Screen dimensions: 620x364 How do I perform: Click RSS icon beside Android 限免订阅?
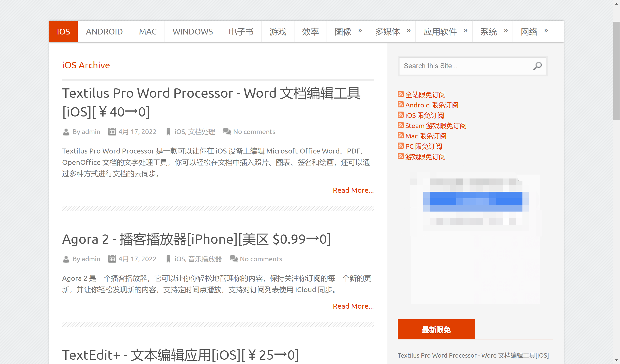click(x=401, y=105)
